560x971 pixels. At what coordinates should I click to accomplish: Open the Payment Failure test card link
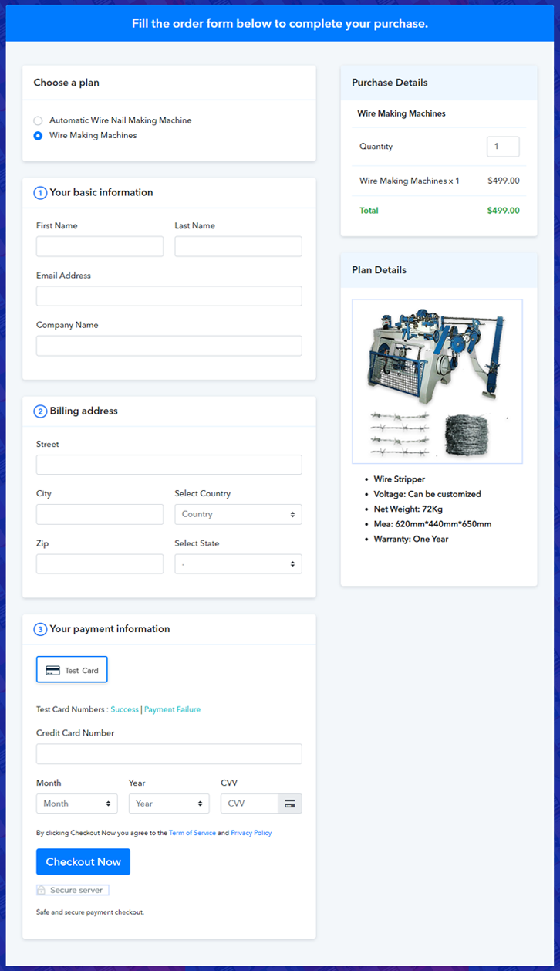tap(172, 709)
